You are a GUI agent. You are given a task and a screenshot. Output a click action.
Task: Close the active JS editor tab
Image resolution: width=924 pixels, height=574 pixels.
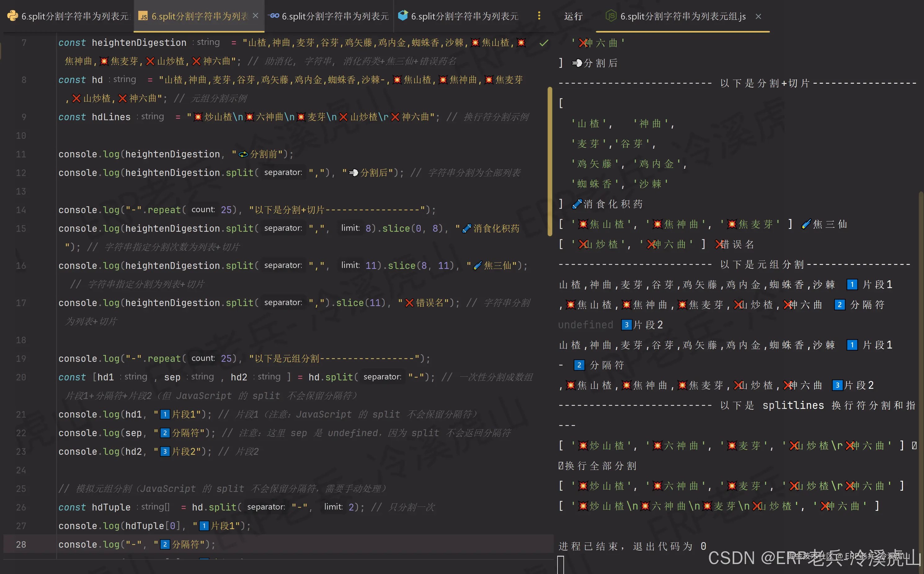(x=256, y=15)
